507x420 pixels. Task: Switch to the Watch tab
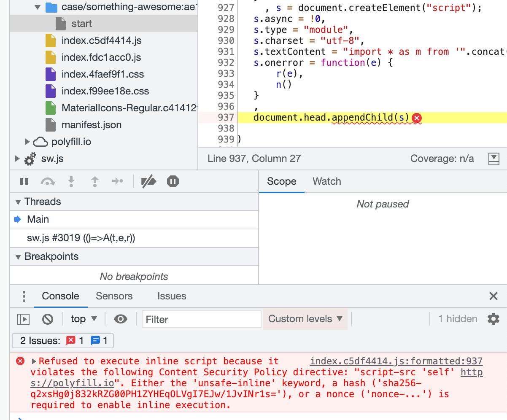tap(327, 181)
